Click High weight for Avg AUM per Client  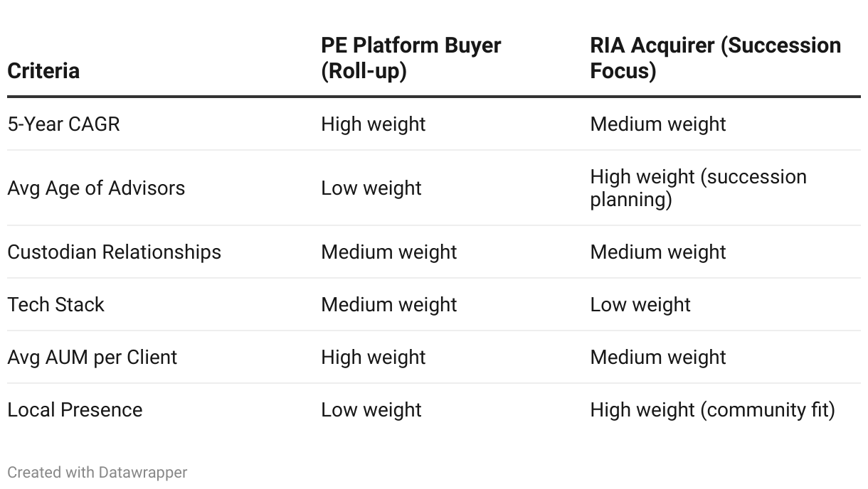374,357
